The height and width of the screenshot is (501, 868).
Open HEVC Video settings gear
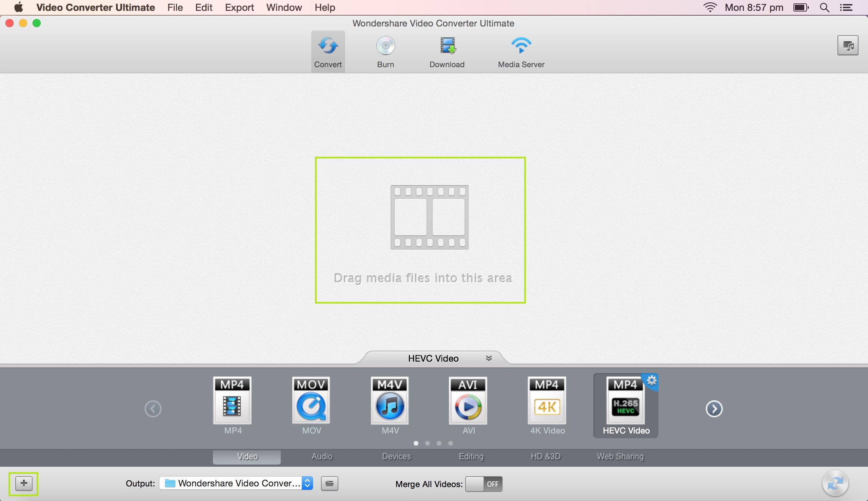coord(652,381)
